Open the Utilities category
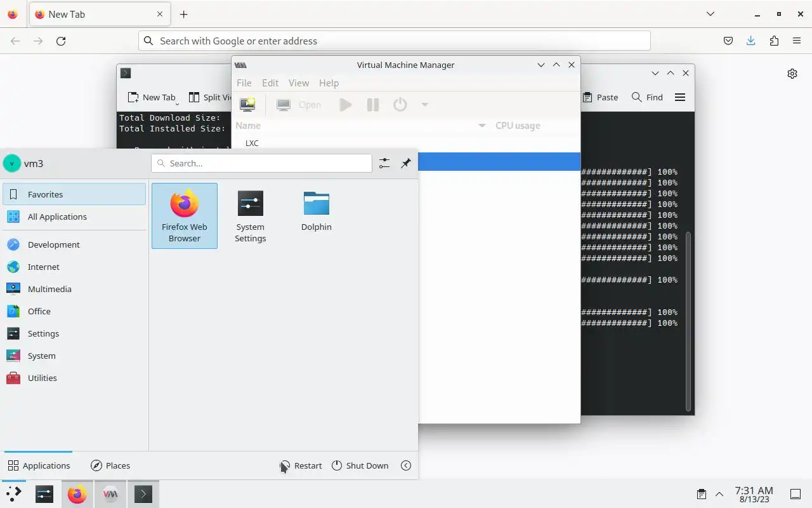Screen dimensions: 812x508 [x=74, y=378]
